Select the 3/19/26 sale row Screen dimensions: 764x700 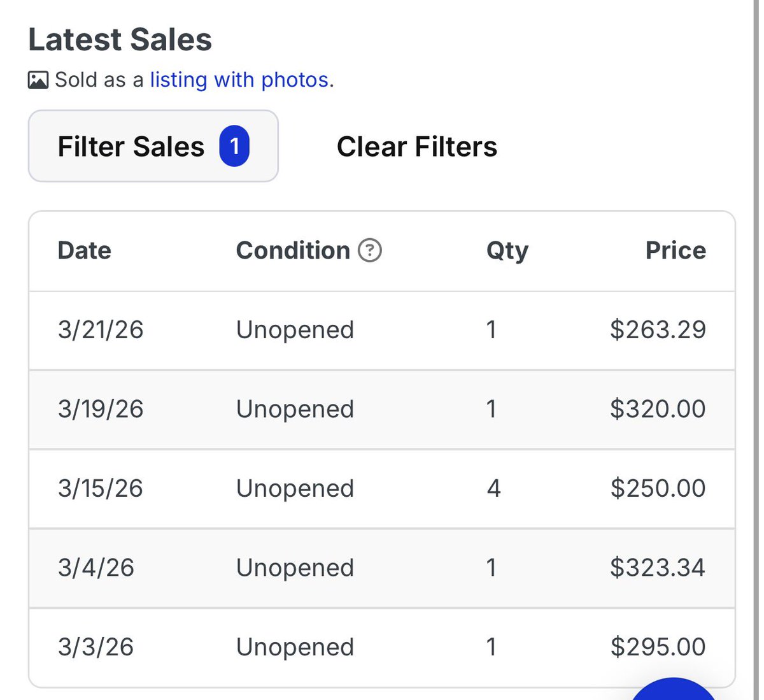[x=382, y=409]
